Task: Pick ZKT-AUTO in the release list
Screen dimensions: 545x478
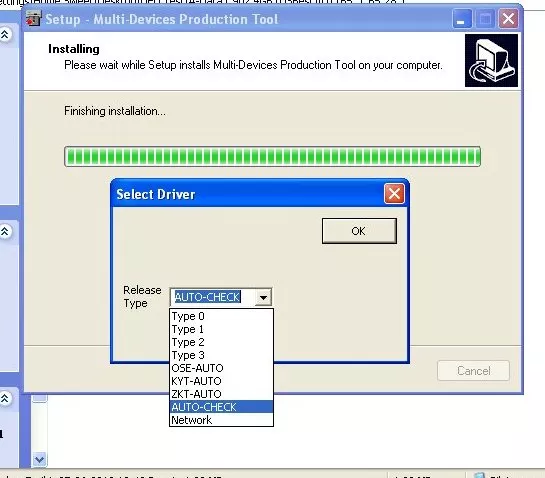Action: click(x=221, y=394)
